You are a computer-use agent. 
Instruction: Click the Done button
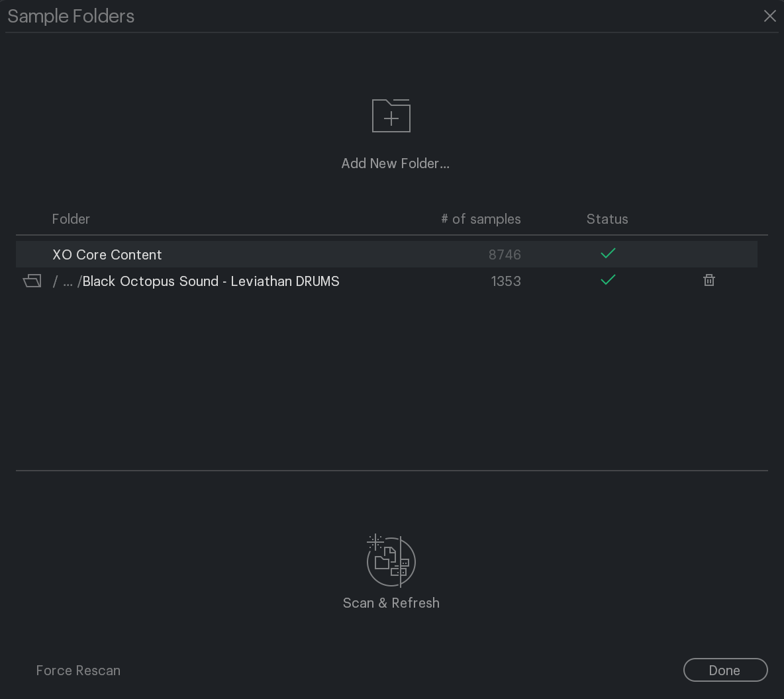point(725,670)
